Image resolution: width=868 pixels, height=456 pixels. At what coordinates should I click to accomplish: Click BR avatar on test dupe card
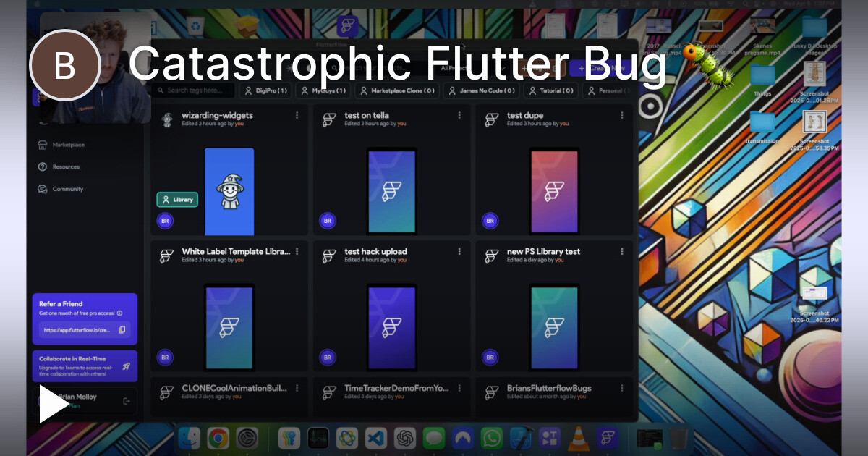pos(490,221)
